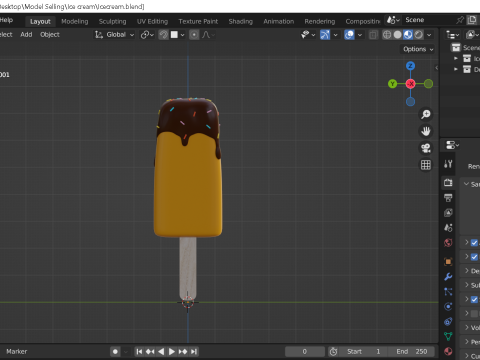Open the Add menu
Image resolution: width=480 pixels, height=360 pixels.
(x=26, y=35)
